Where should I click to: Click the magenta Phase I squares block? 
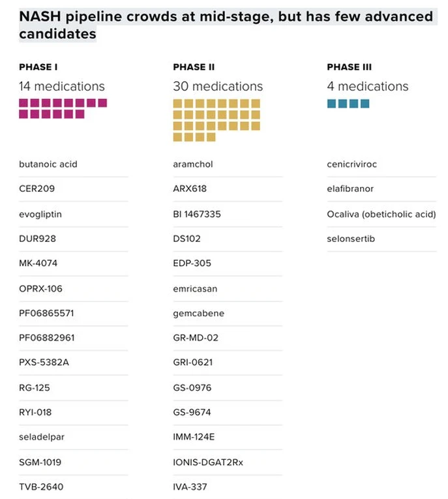pos(63,108)
